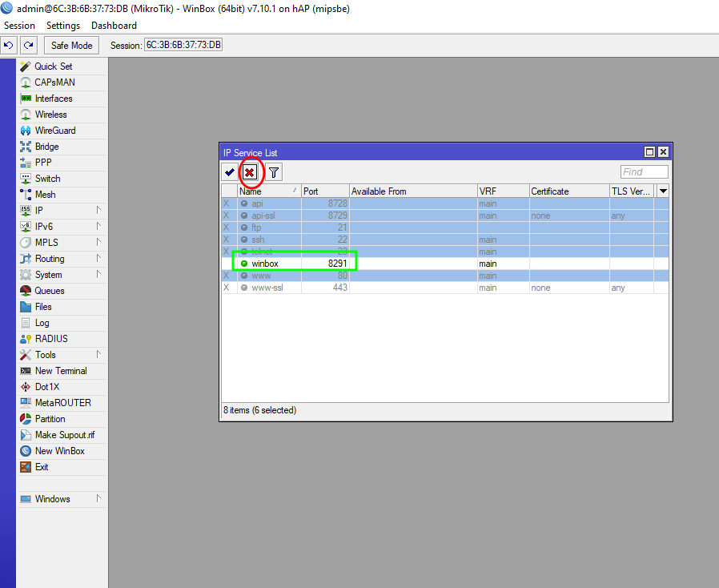Click the Find search field
The height and width of the screenshot is (588, 719).
pos(644,172)
